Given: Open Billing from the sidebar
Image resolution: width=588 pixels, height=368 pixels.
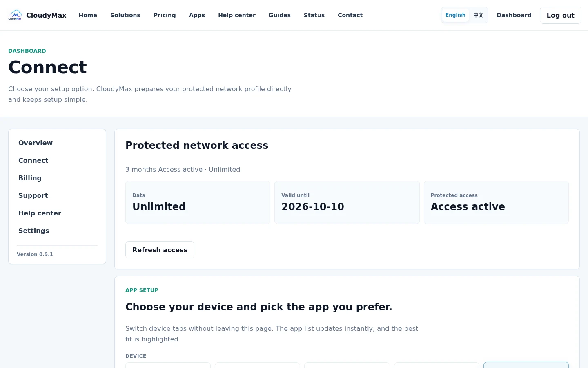Looking at the screenshot, I should pyautogui.click(x=57, y=178).
